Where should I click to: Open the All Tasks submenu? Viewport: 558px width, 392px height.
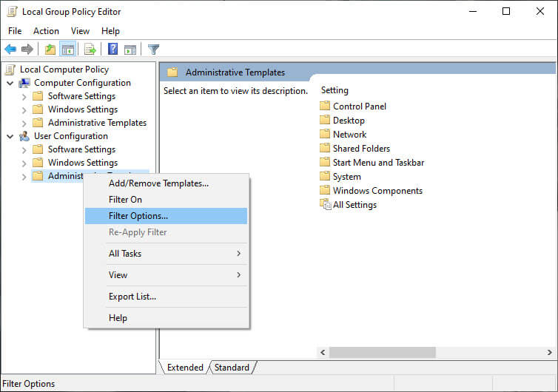click(167, 254)
